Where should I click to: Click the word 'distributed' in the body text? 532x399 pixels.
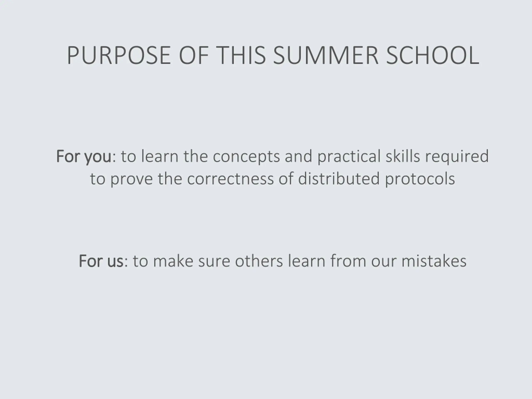point(339,179)
